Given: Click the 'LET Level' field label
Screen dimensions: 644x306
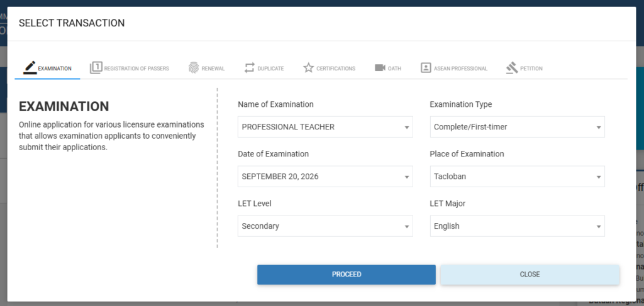Looking at the screenshot, I should click(255, 204).
